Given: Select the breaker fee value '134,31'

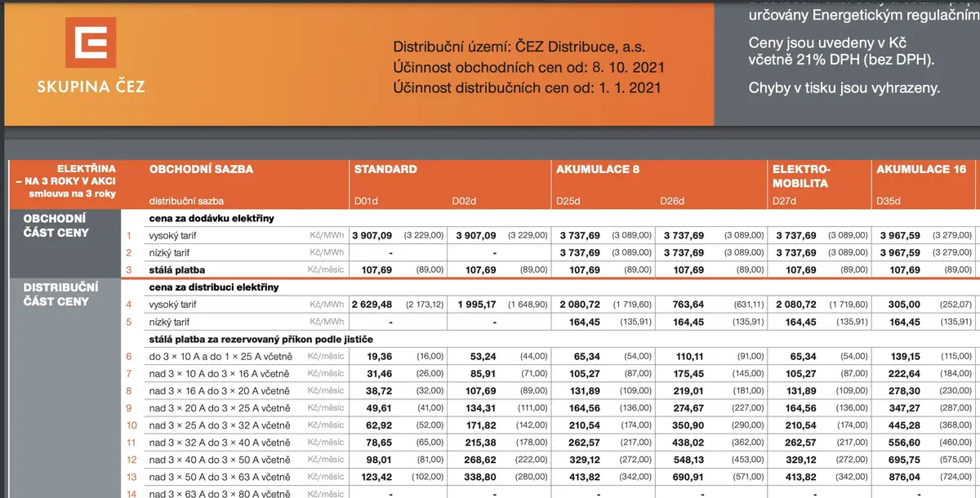Looking at the screenshot, I should pyautogui.click(x=480, y=408).
